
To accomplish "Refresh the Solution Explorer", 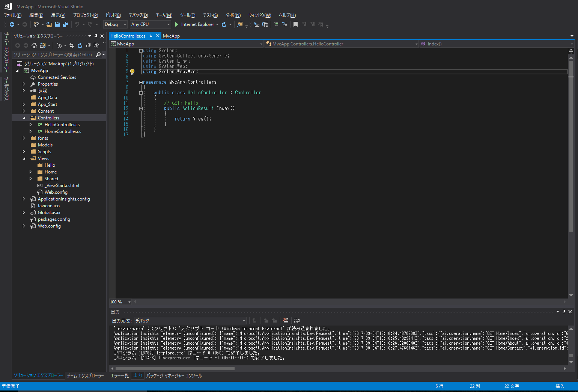I will point(80,45).
